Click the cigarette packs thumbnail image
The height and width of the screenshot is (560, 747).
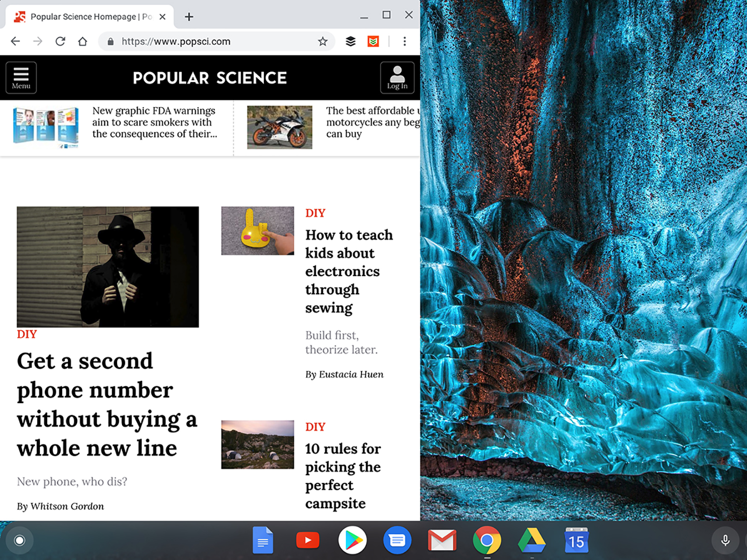[x=46, y=127]
